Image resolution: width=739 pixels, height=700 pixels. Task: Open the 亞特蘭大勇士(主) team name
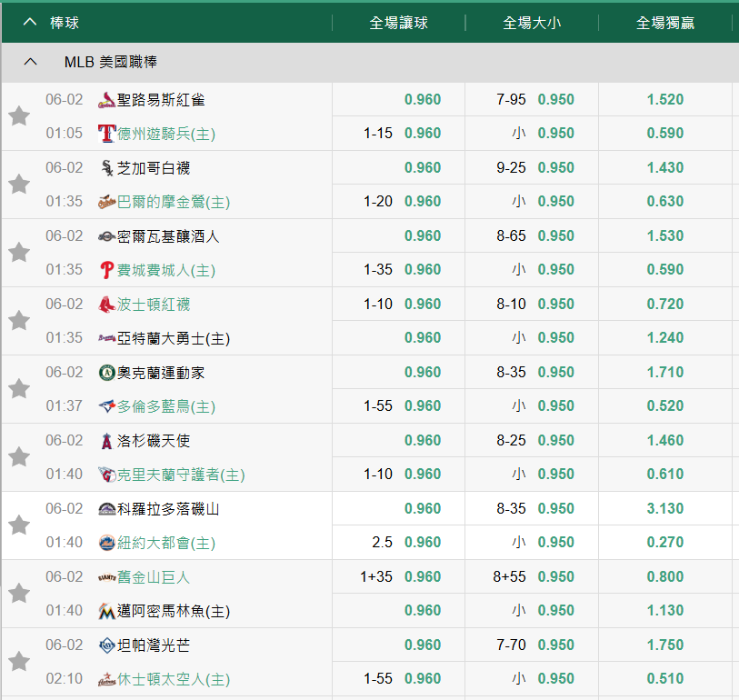174,338
